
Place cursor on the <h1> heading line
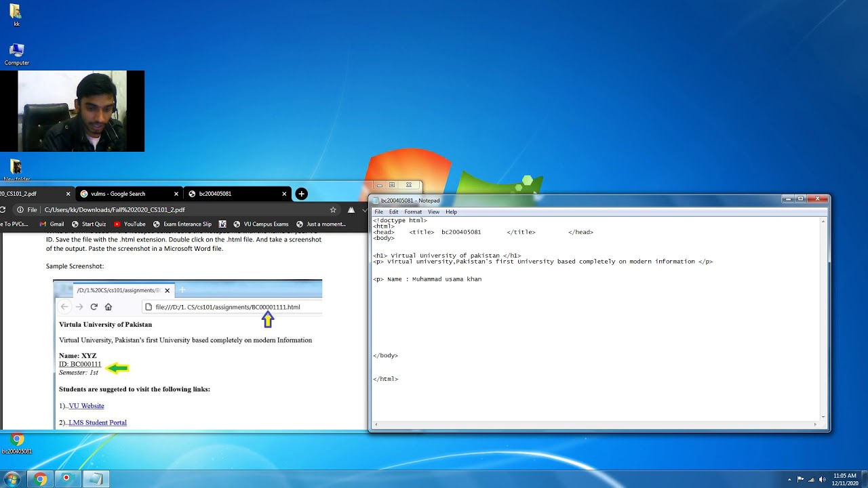point(447,256)
